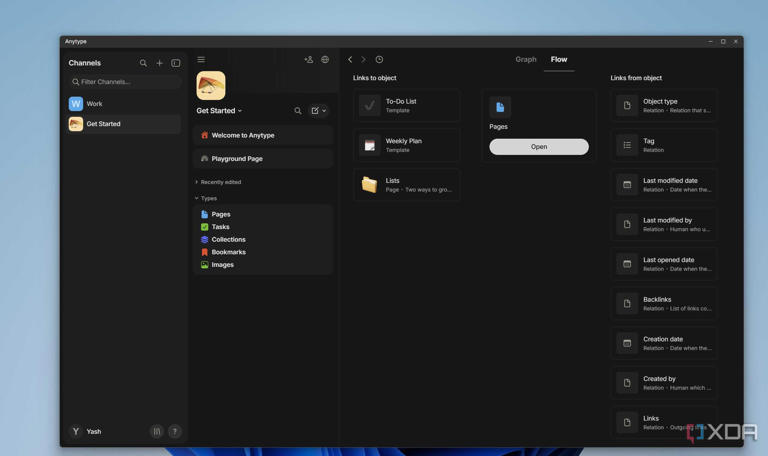Add a new channel with the plus icon
768x456 pixels.
[159, 63]
